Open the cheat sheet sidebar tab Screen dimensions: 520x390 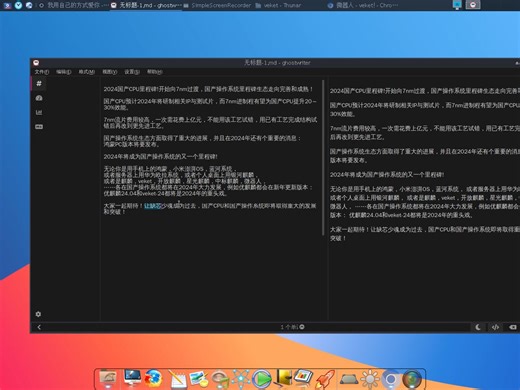click(x=39, y=127)
